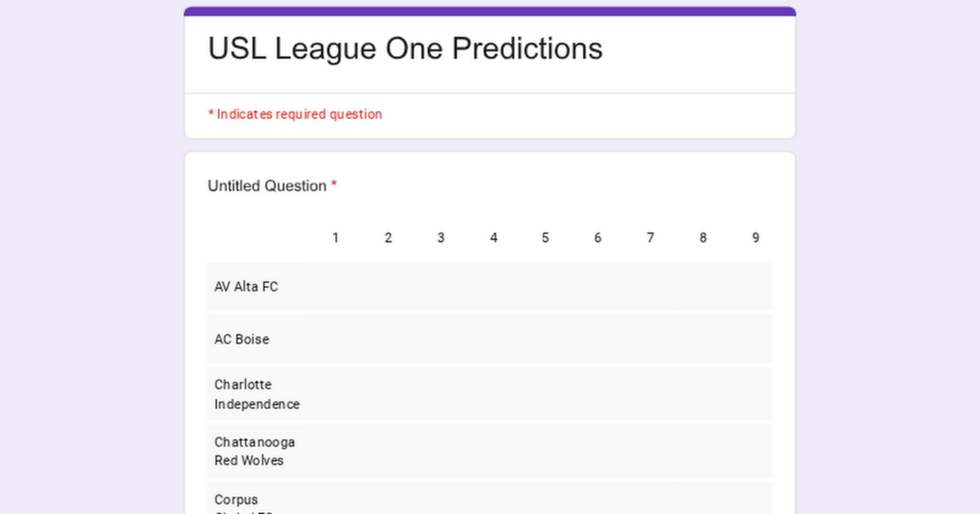Click the column 1 header

(x=336, y=238)
